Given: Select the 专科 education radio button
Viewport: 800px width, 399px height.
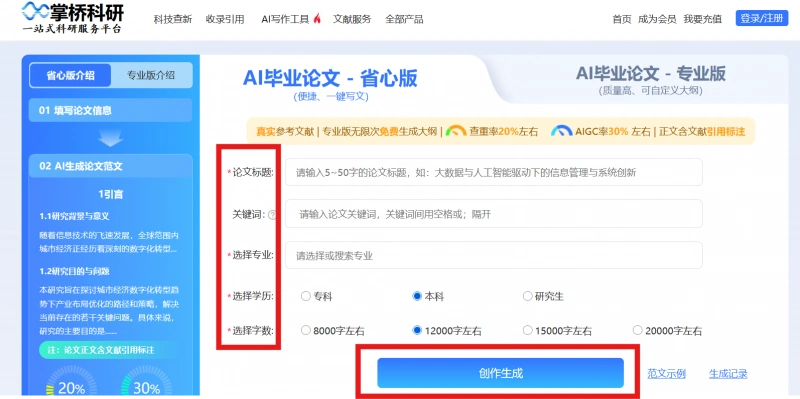Looking at the screenshot, I should click(x=306, y=296).
